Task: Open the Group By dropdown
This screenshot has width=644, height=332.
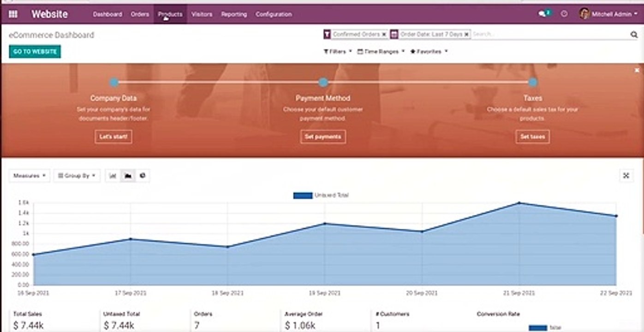Action: coord(77,176)
